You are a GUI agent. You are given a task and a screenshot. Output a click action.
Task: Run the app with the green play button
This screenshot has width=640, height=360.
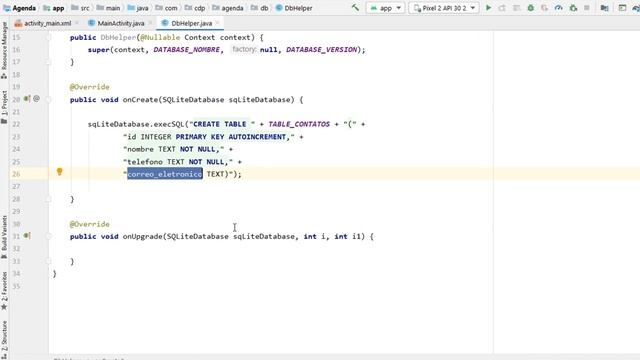488,8
